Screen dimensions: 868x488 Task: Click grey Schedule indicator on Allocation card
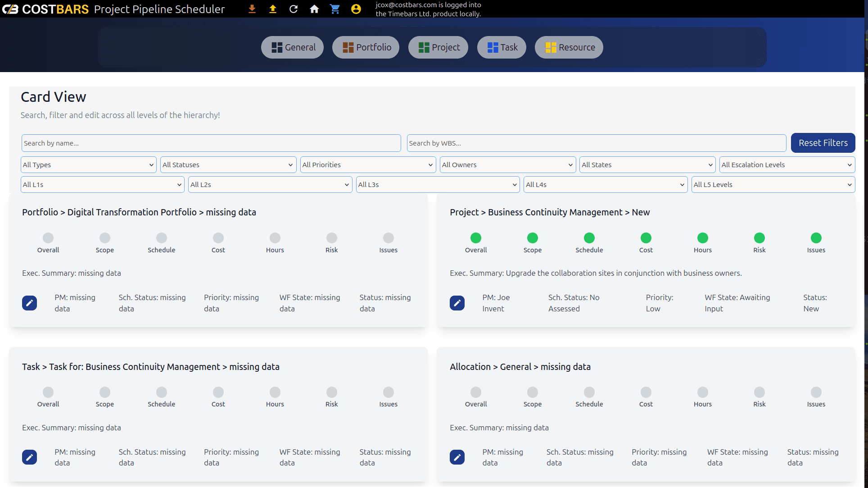[x=589, y=392]
